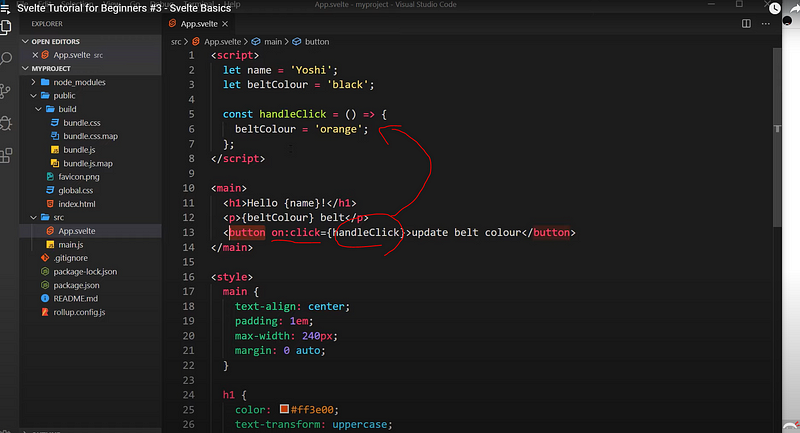The image size is (800, 433).
Task: Click the handleClick name on line 5
Action: pos(292,114)
